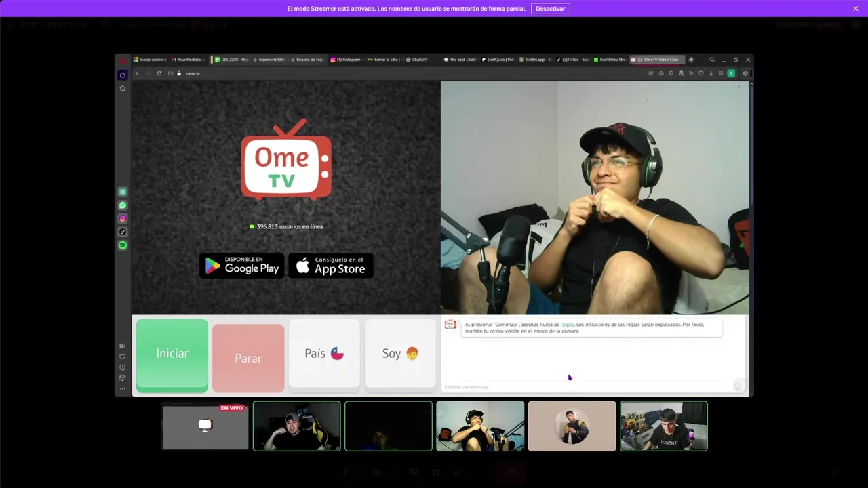Click the heart icon in browser sidebar
The image size is (868, 488).
pyautogui.click(x=123, y=357)
